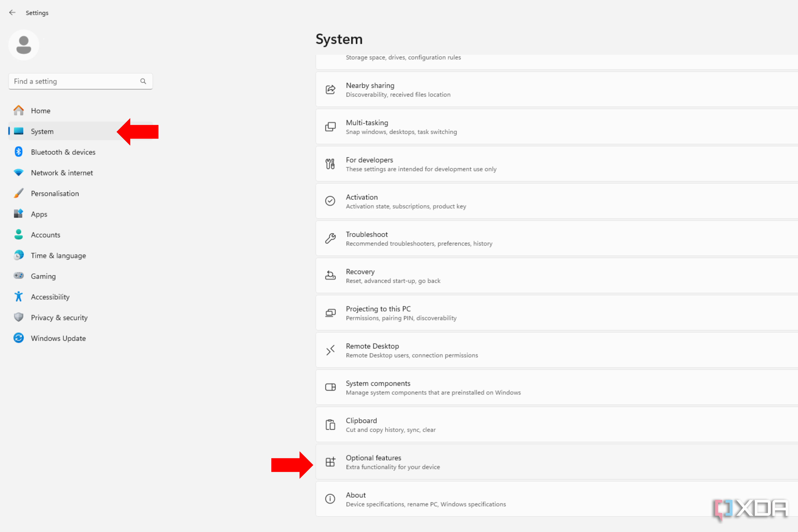The height and width of the screenshot is (532, 798).
Task: Select the Accessibility figure icon
Action: 18,297
